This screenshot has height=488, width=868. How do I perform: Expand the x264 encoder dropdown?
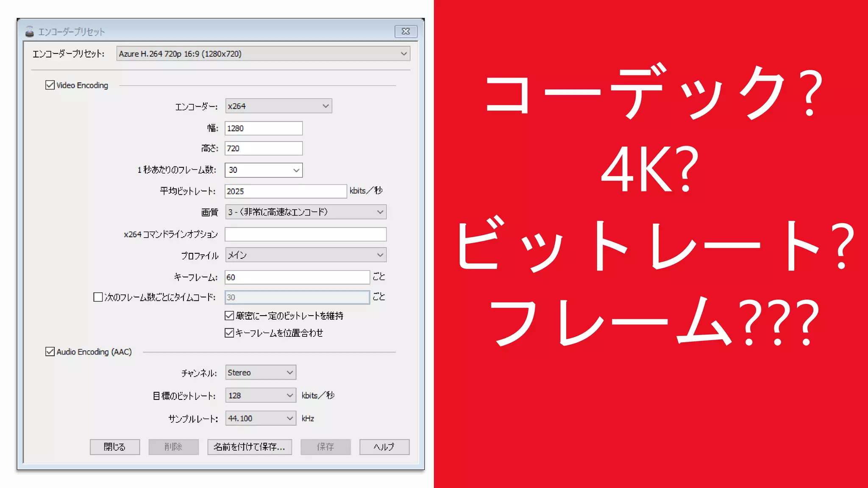[x=278, y=106]
